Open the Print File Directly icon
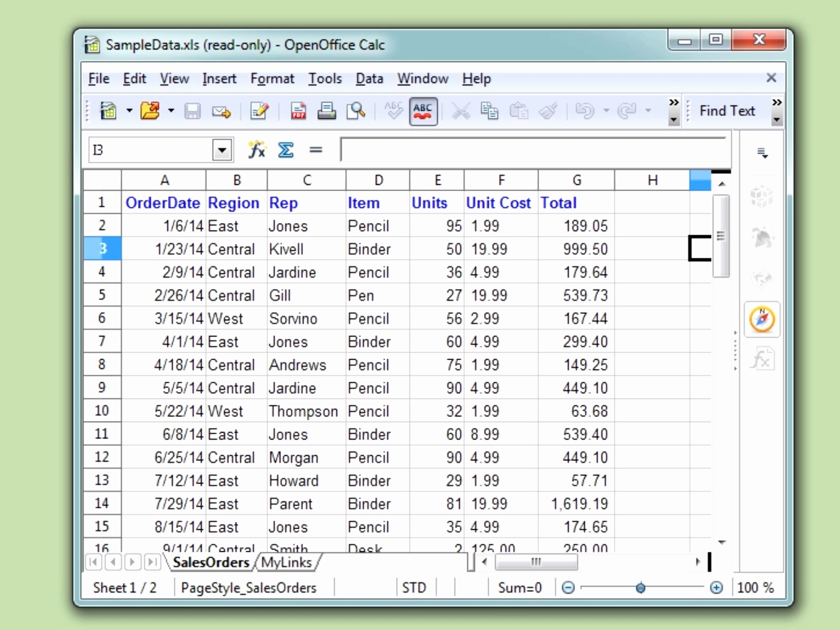This screenshot has width=840, height=630. (x=327, y=111)
